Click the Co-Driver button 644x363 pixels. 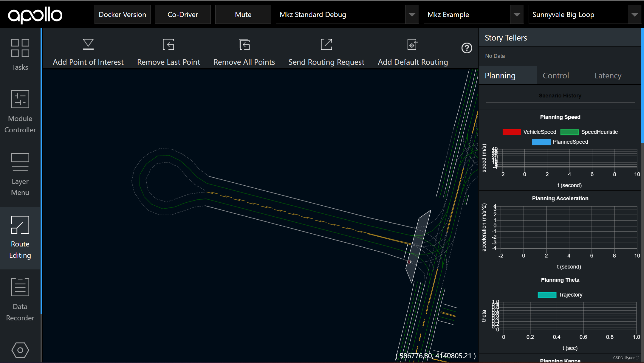pos(183,14)
